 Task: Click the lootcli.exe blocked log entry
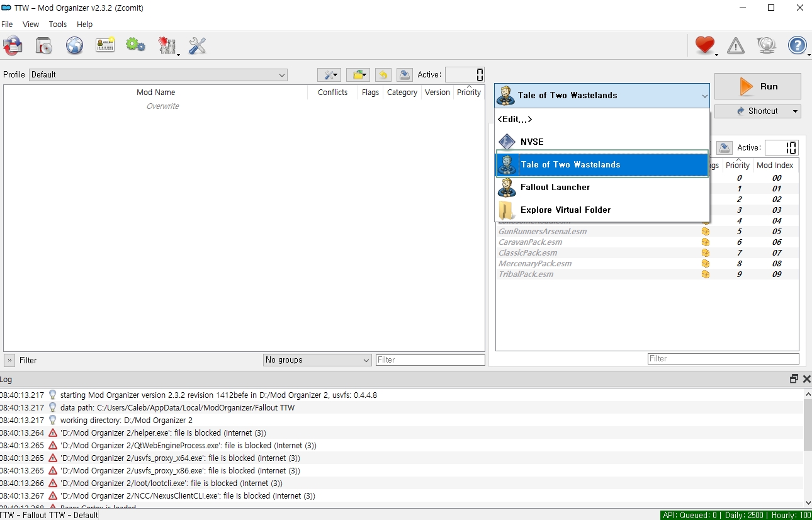(402, 483)
